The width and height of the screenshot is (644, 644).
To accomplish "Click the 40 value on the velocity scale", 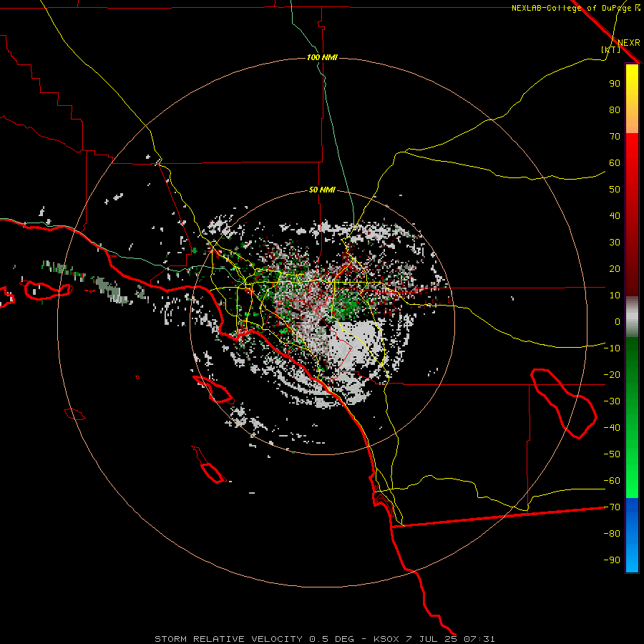I will coord(615,215).
